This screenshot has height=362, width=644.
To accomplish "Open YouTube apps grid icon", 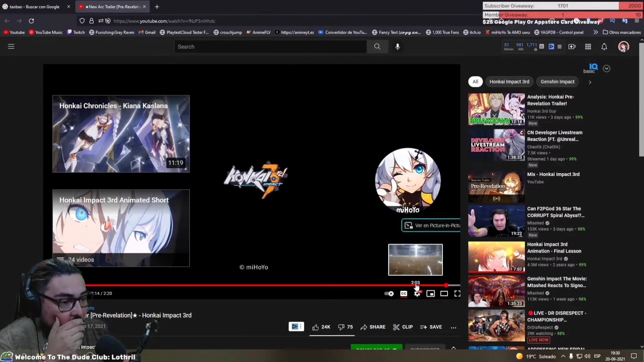I will tap(588, 47).
